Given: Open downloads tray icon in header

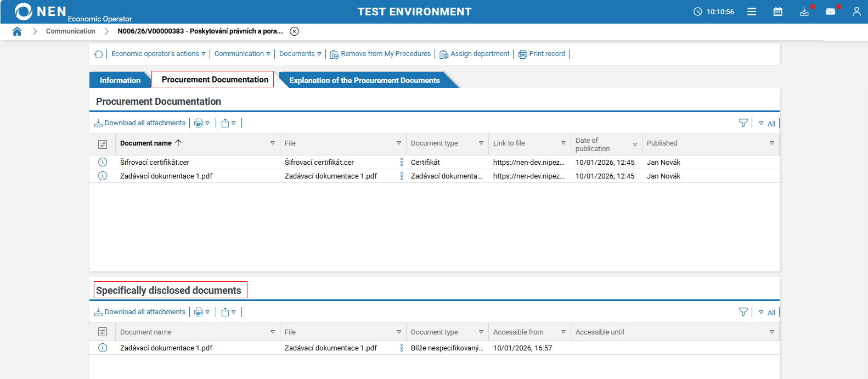Looking at the screenshot, I should [804, 12].
